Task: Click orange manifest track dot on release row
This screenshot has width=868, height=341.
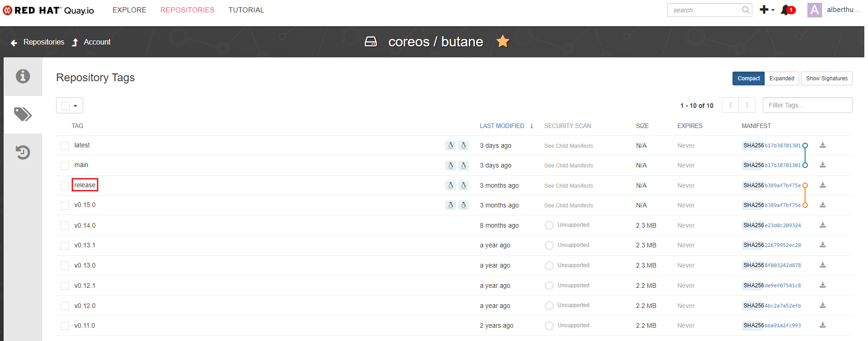Action: click(805, 185)
